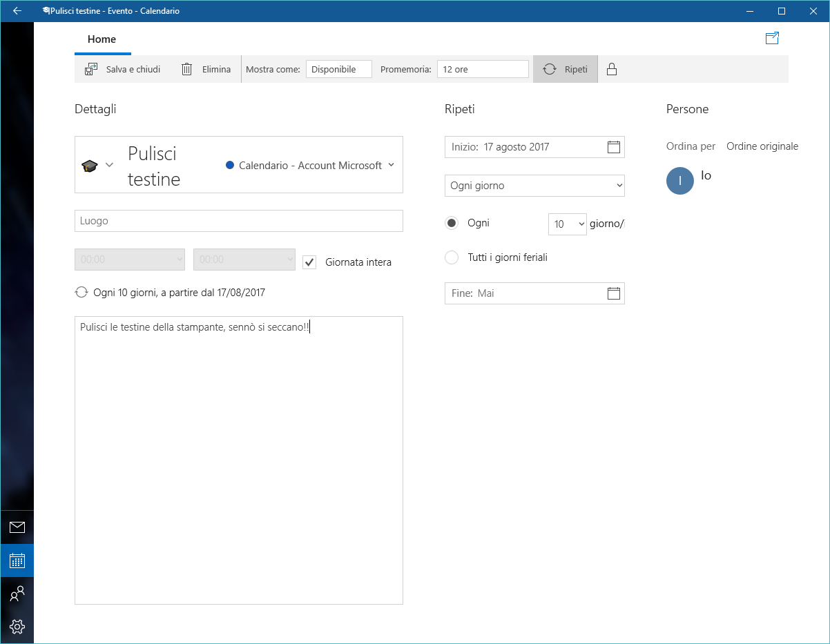The height and width of the screenshot is (644, 830).
Task: Click 'Ogni 10 giorni, a partire dal 17/08/2017' text
Action: click(180, 293)
